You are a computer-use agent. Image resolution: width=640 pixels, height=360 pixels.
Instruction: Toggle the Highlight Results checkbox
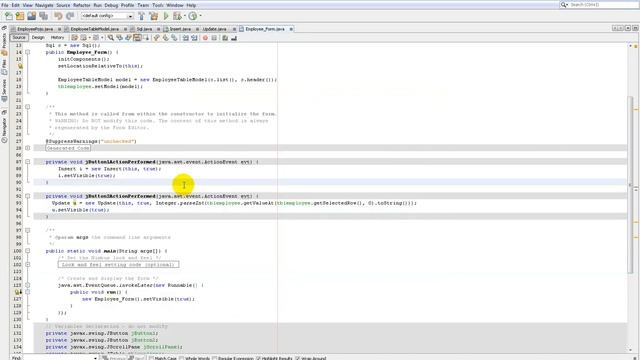pyautogui.click(x=258, y=358)
